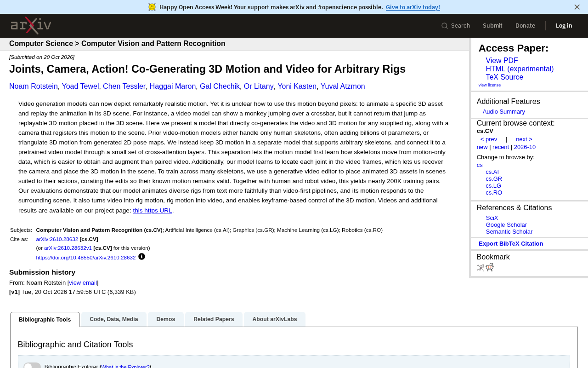The height and width of the screenshot is (368, 588).
Task: Open arXiv:2610.28632v1 version link
Action: pos(68,248)
